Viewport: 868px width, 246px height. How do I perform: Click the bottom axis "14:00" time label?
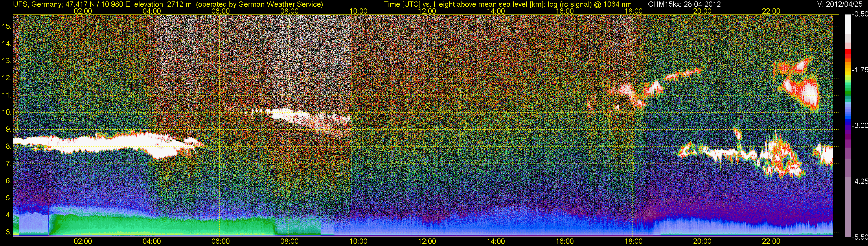tap(496, 241)
